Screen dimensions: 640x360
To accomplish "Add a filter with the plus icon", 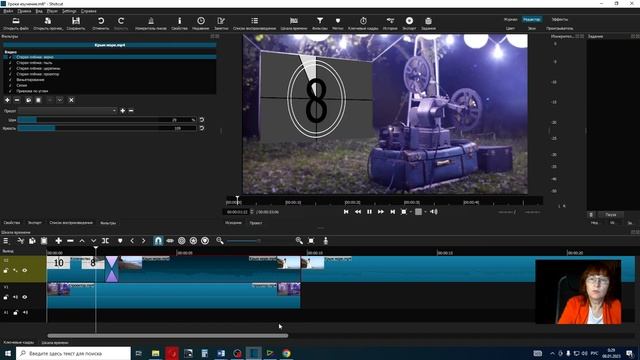I will 7,100.
